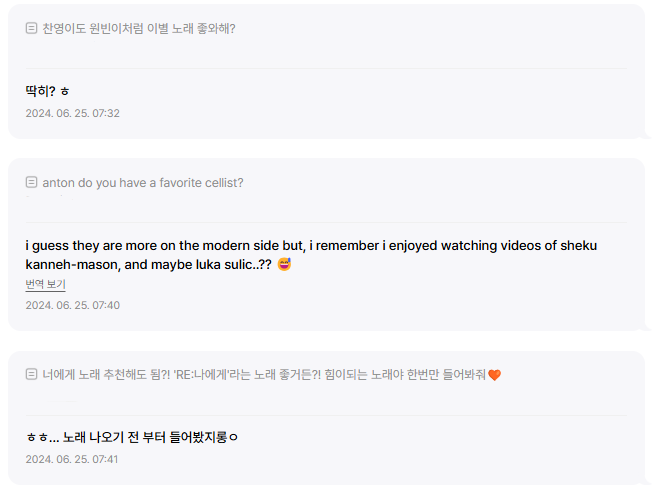Click the phrase 'i guess they are more' in reply
This screenshot has height=492, width=658.
tap(92, 246)
